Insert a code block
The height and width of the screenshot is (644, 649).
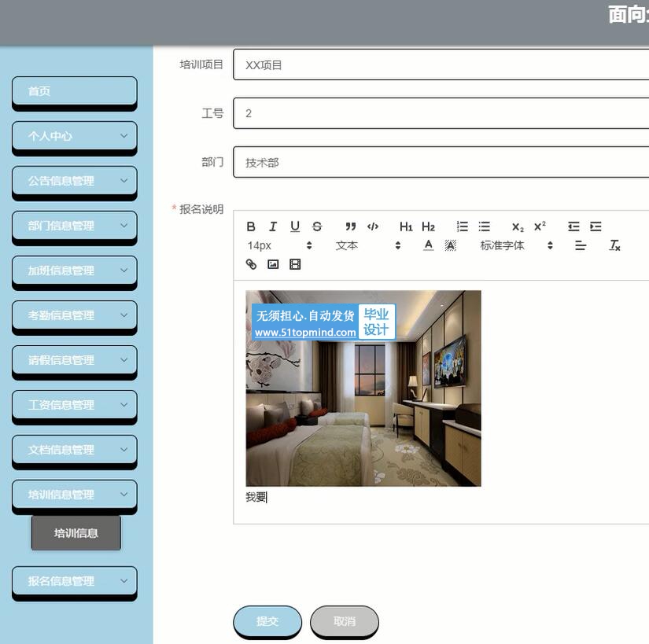pos(373,226)
